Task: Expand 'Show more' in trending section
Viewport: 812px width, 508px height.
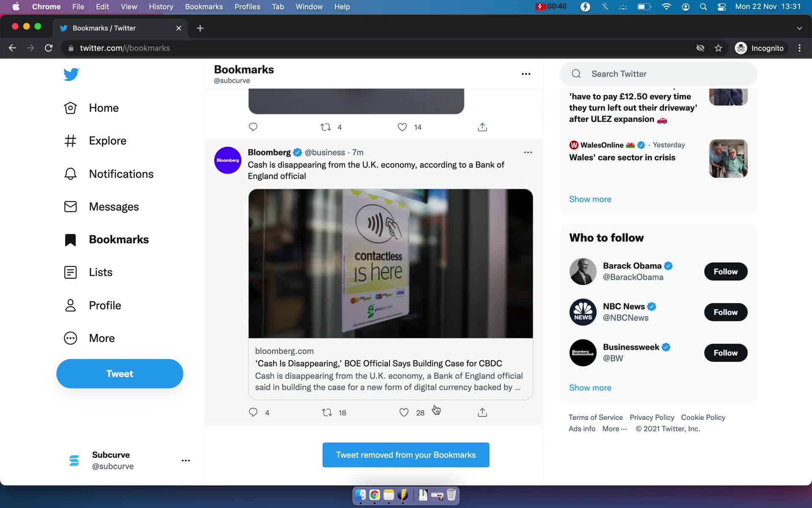Action: point(589,199)
